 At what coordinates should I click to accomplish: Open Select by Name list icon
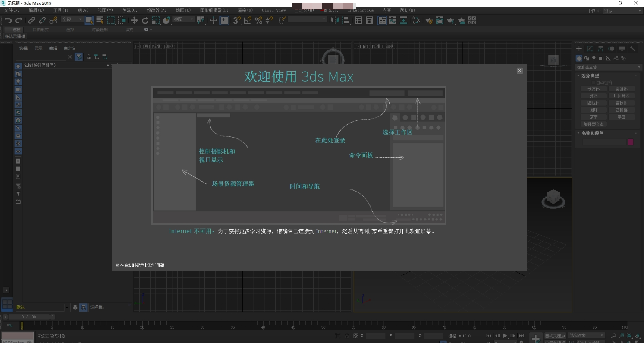click(x=100, y=20)
